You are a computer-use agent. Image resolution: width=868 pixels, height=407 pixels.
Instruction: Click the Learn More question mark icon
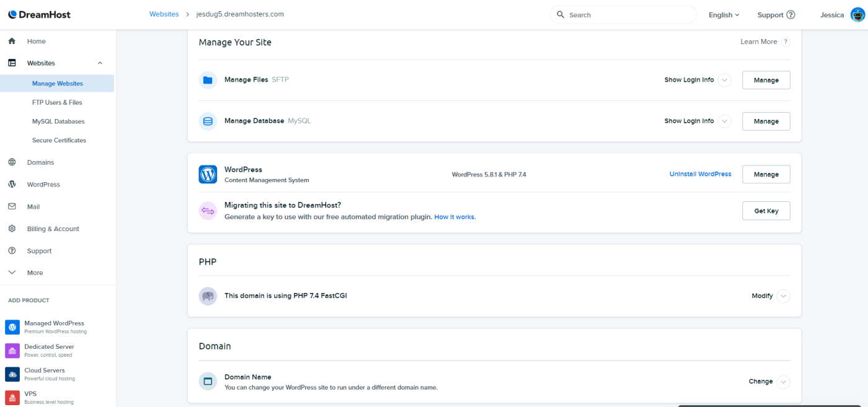(x=786, y=42)
